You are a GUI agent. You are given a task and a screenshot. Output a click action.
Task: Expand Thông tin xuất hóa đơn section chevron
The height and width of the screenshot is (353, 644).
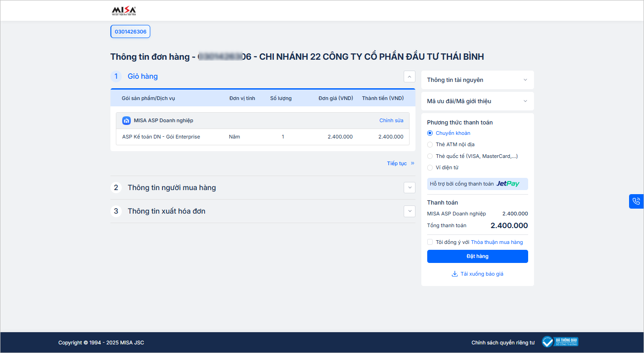409,211
